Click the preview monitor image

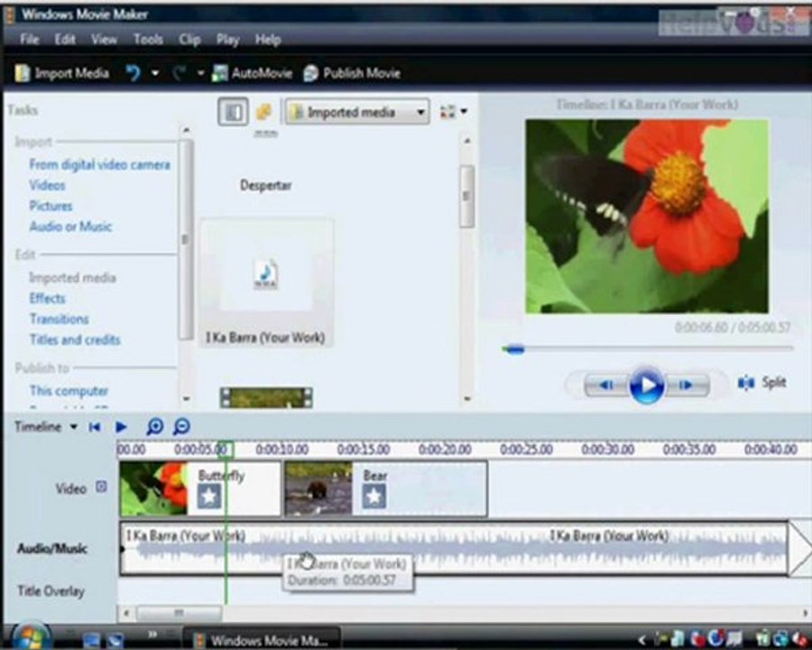point(647,216)
